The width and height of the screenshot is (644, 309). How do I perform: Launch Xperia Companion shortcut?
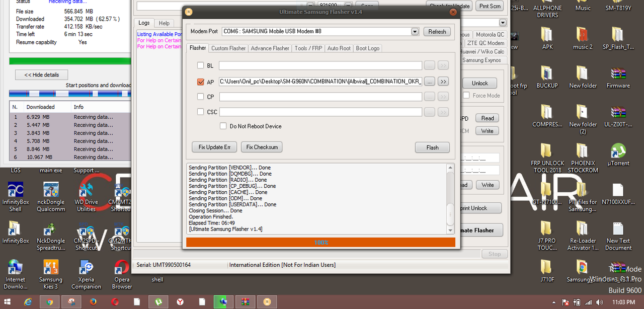coord(86,274)
